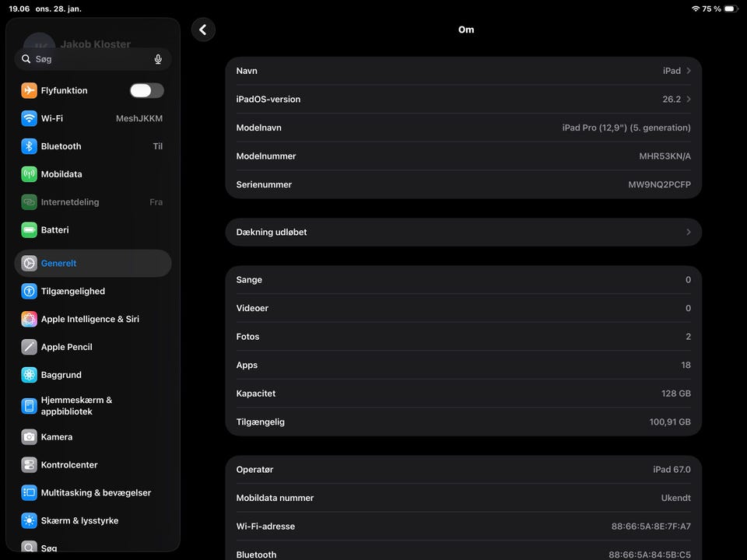Tap the Fotos count 2
The width and height of the screenshot is (747, 560).
click(689, 337)
